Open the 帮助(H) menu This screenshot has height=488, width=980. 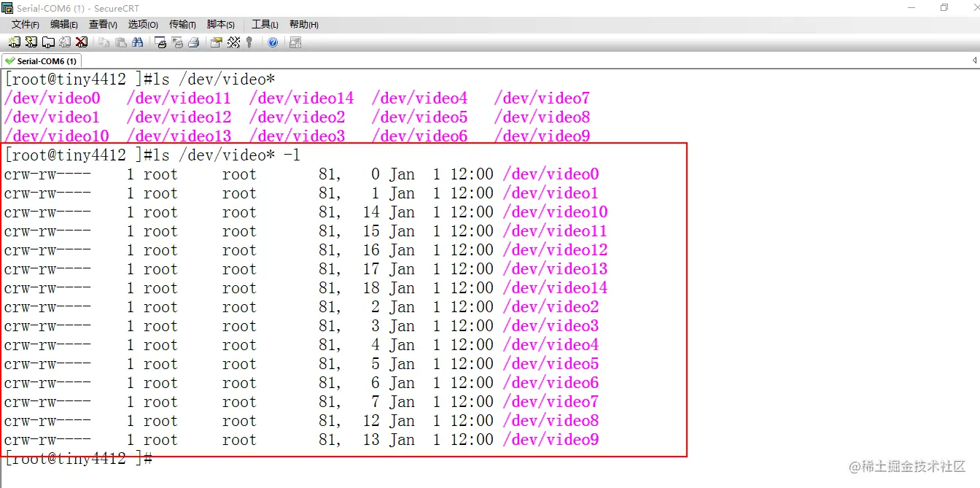pyautogui.click(x=304, y=25)
